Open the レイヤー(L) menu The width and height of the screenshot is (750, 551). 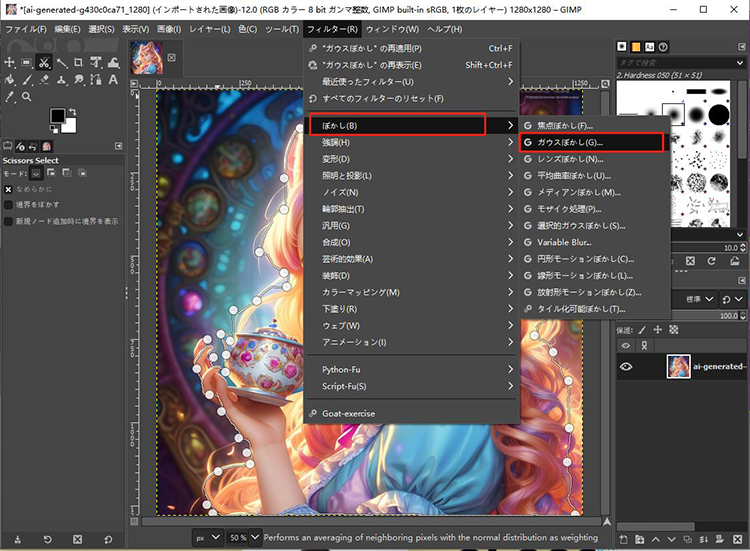pyautogui.click(x=210, y=29)
